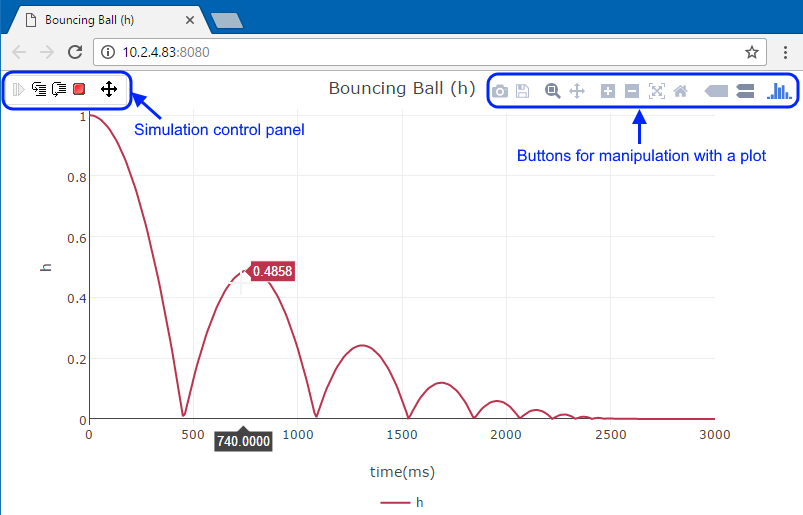
Task: Reload the current page
Action: [x=75, y=52]
